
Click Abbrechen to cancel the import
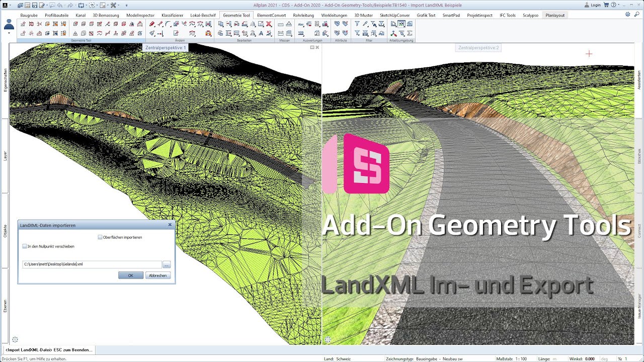click(x=158, y=276)
